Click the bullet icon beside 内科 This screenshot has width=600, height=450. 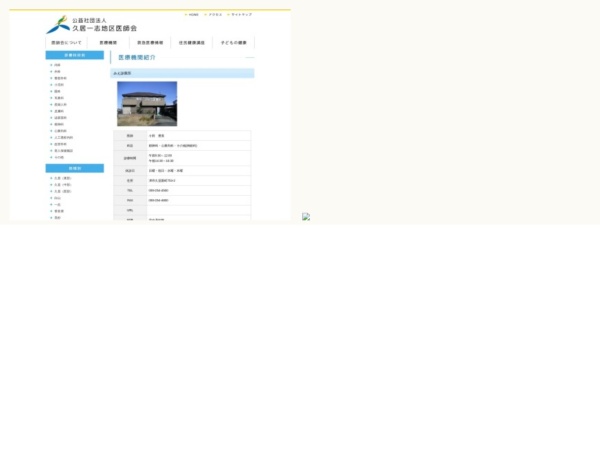click(50, 65)
